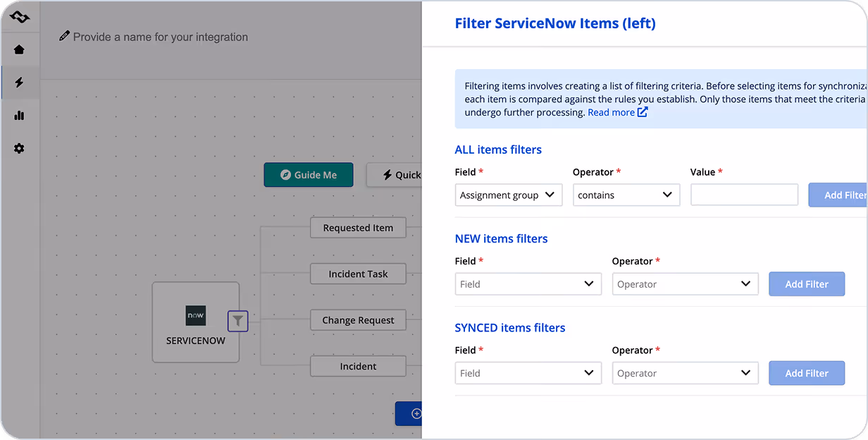868x440 pixels.
Task: Open the contains operator dropdown
Action: 626,195
